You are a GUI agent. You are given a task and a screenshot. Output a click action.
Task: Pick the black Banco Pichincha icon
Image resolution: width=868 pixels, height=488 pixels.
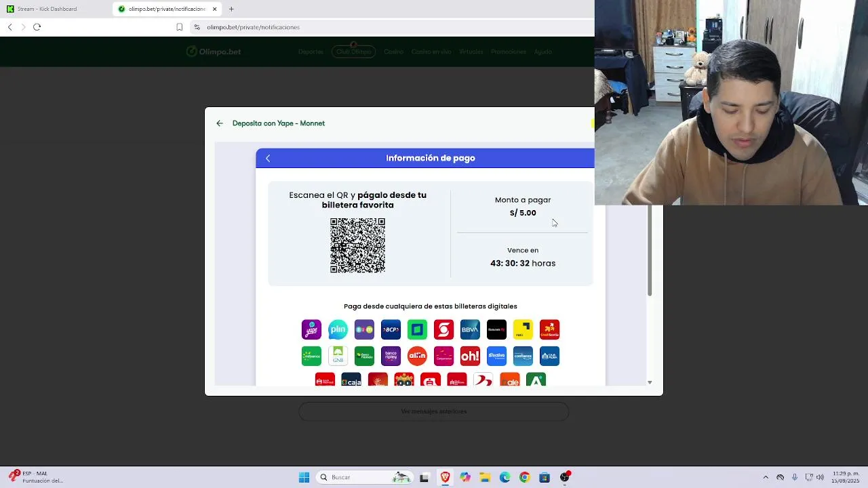(496, 329)
